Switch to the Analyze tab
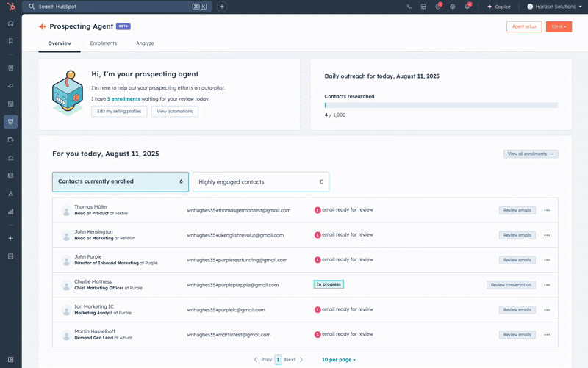Viewport: 588px width, 368px height. pyautogui.click(x=145, y=43)
